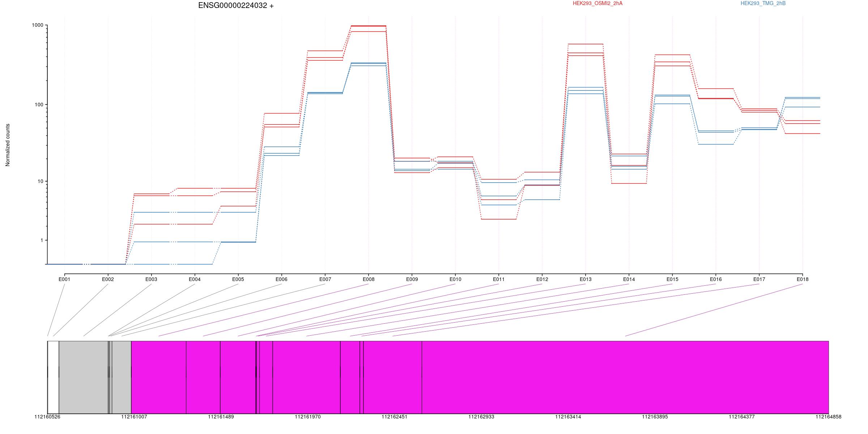Select exon label E002
The image size is (868, 434).
click(x=108, y=279)
